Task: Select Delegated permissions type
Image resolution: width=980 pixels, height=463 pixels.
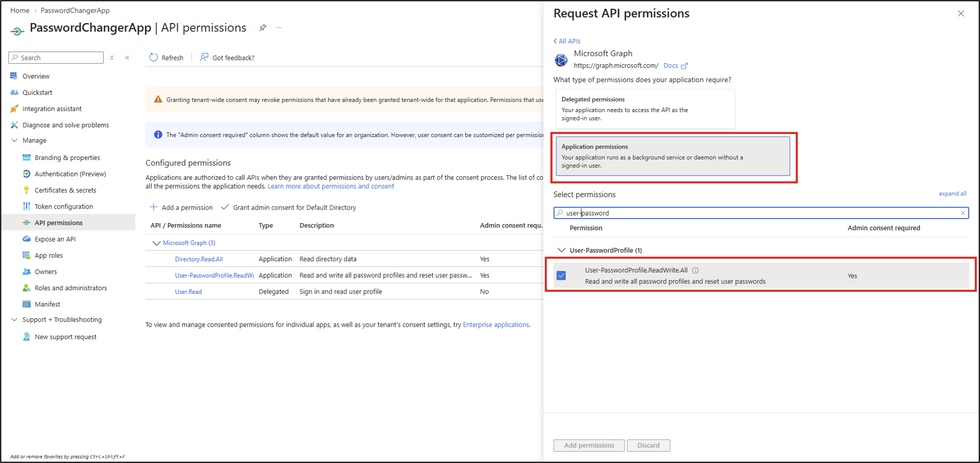Action: (645, 109)
